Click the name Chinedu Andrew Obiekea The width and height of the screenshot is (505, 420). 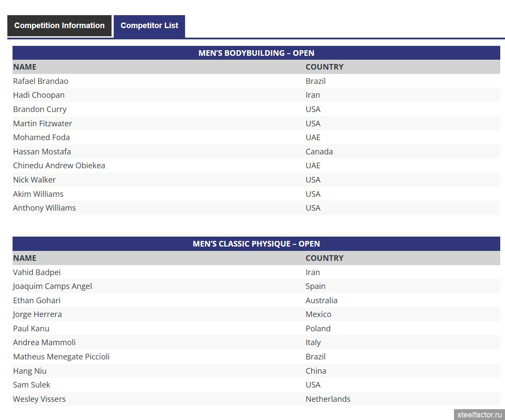tap(59, 165)
